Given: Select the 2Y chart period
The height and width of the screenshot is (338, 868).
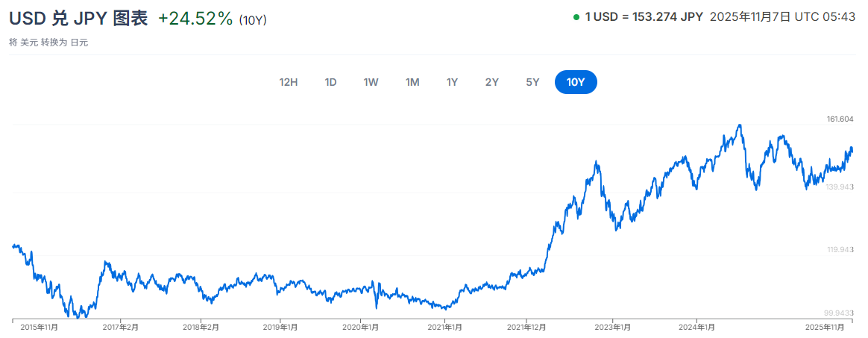Looking at the screenshot, I should [492, 82].
